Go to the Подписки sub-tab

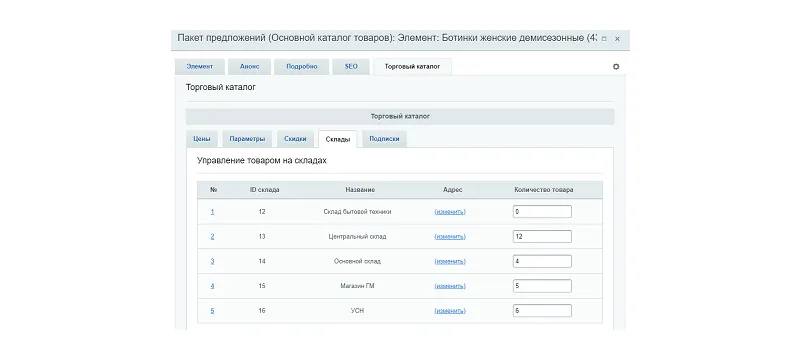point(384,139)
